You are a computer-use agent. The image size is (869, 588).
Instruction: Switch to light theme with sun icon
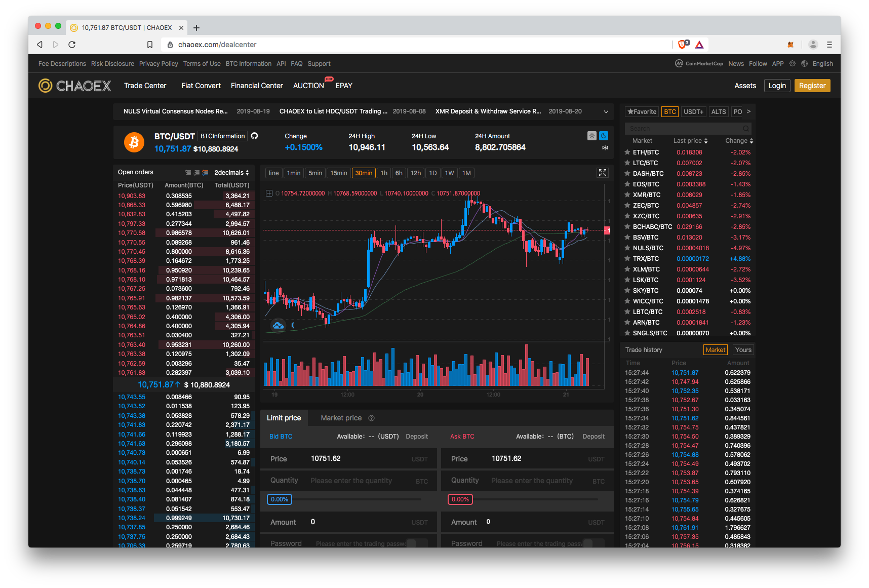591,136
